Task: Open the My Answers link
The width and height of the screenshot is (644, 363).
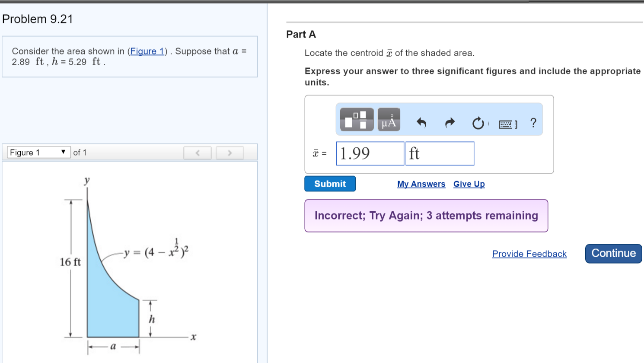Action: pyautogui.click(x=421, y=184)
